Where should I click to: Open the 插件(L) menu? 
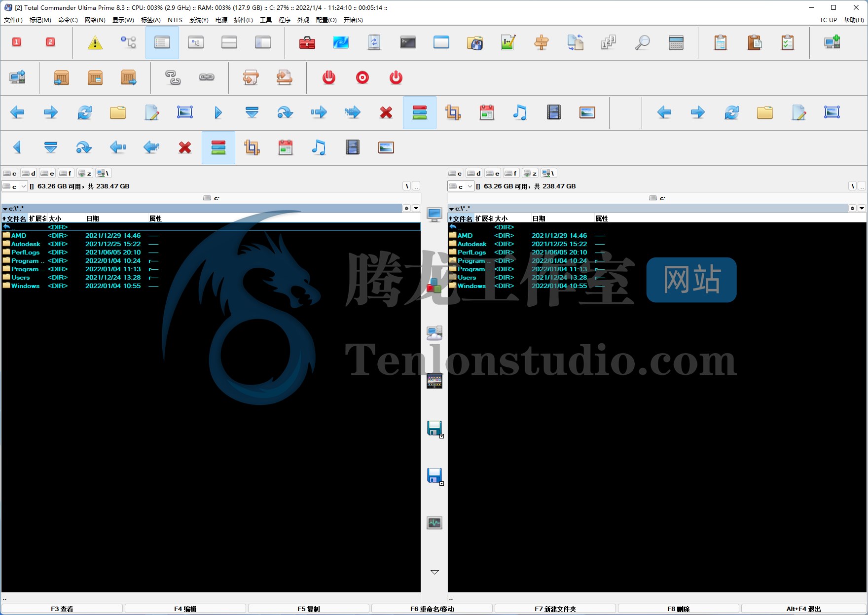(x=244, y=20)
